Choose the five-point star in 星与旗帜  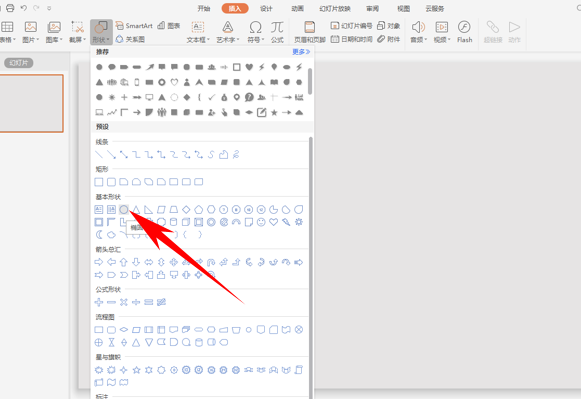(x=136, y=370)
